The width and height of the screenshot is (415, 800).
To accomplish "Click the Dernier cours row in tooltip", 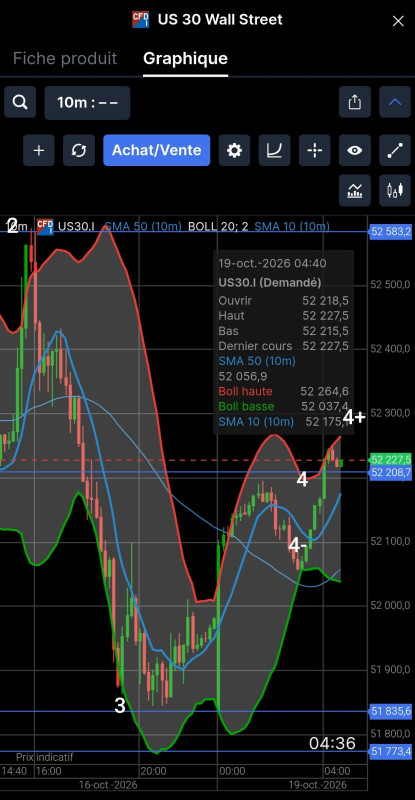I will (283, 346).
